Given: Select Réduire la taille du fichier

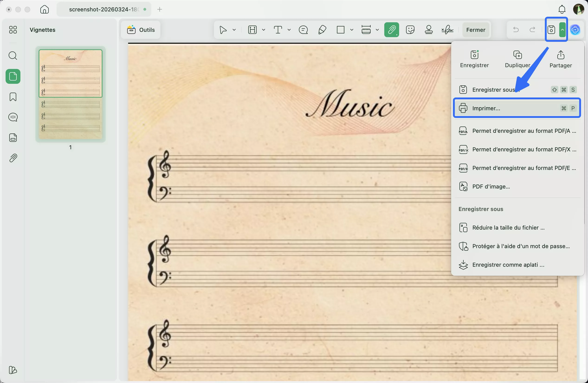Looking at the screenshot, I should 508,227.
